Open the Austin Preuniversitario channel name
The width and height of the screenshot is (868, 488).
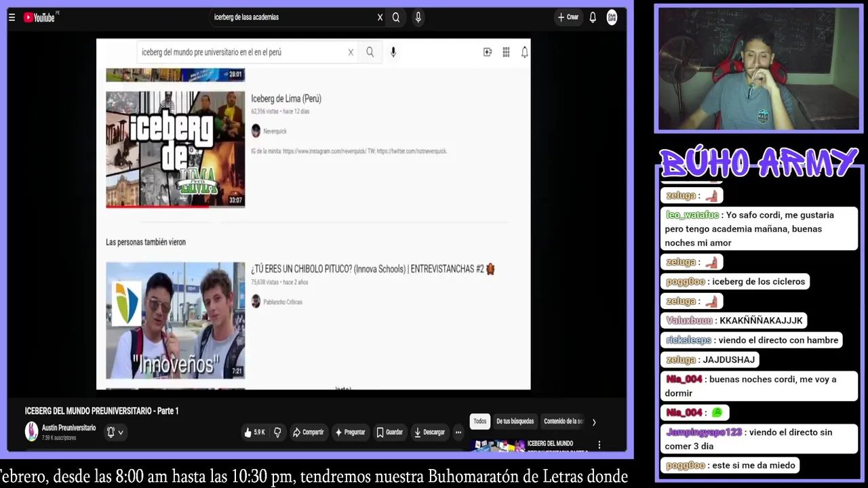(68, 428)
